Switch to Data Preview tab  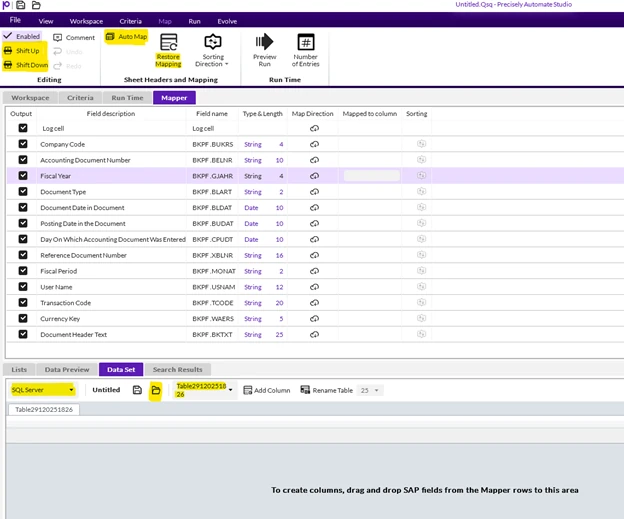tap(67, 369)
